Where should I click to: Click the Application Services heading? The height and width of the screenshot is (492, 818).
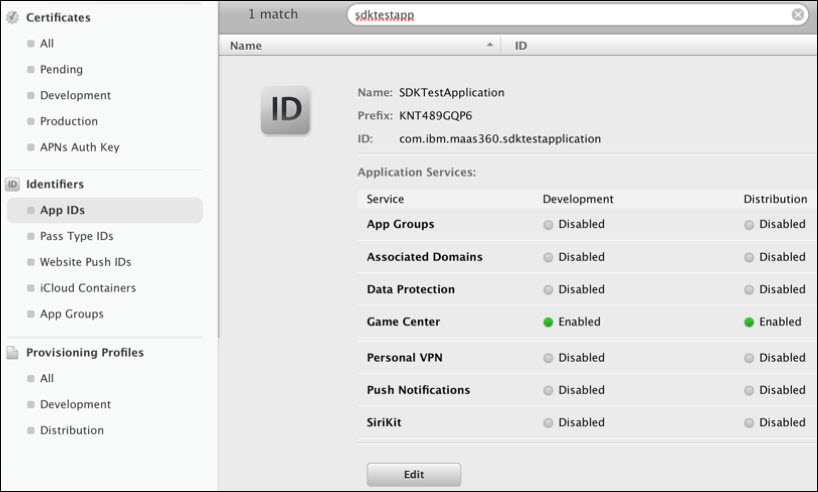[417, 172]
